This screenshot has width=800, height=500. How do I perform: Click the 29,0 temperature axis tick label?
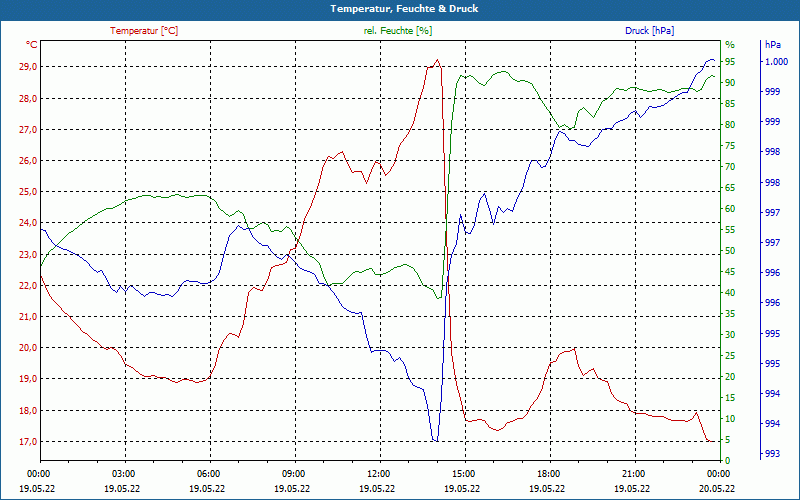pos(29,67)
